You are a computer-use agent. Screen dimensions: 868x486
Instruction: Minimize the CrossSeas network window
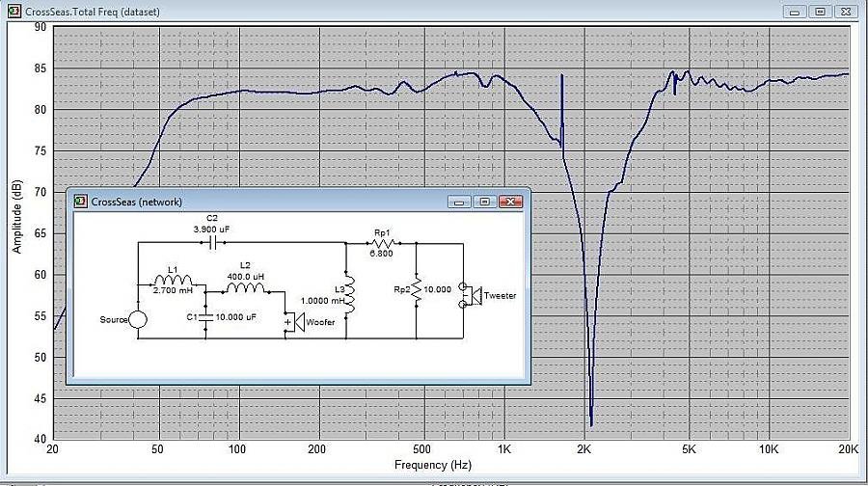pyautogui.click(x=460, y=202)
